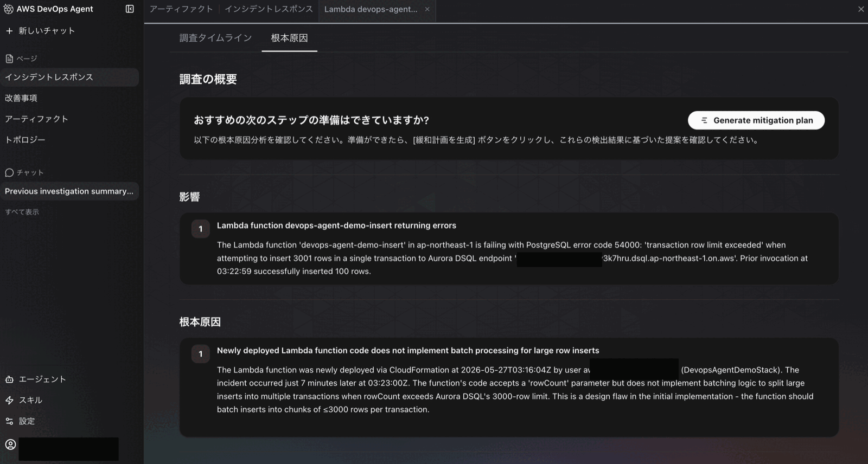Click 'Newly deployed Lambda function code' finding title
This screenshot has width=868, height=464.
tap(408, 351)
